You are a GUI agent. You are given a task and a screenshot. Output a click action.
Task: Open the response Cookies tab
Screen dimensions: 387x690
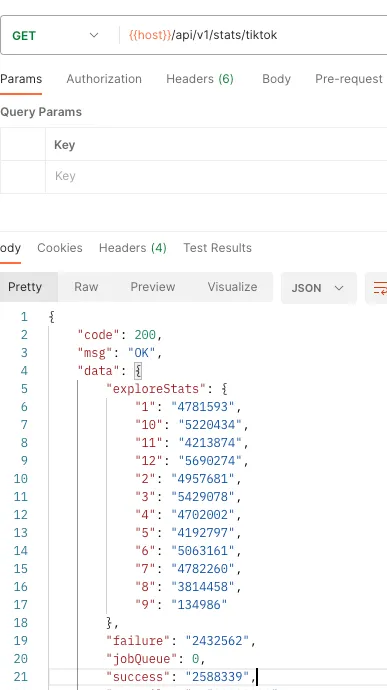click(x=60, y=248)
